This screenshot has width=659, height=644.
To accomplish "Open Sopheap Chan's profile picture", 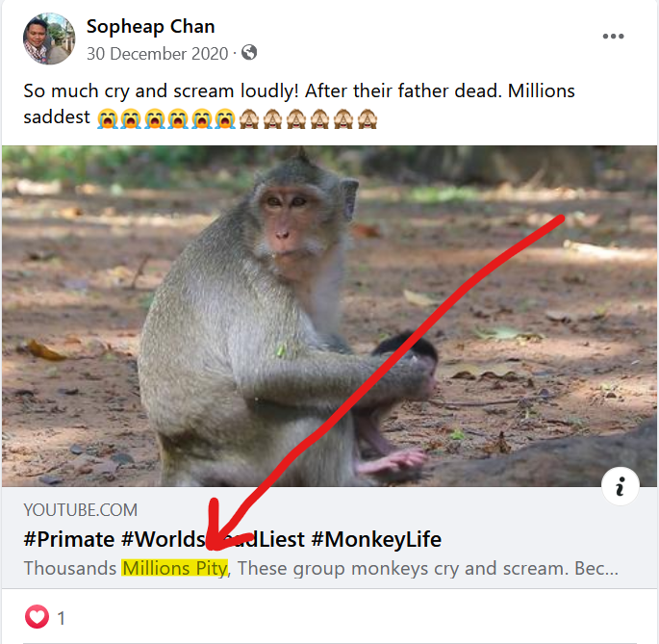I will 49,39.
